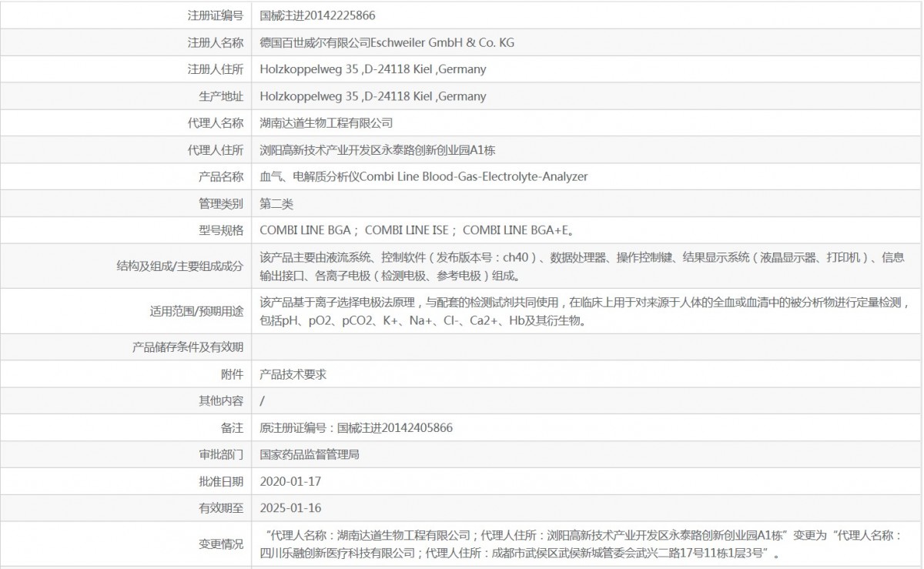This screenshot has height=569, width=924.
Task: Click the 适用范围/预期用途 label
Action: click(x=196, y=312)
